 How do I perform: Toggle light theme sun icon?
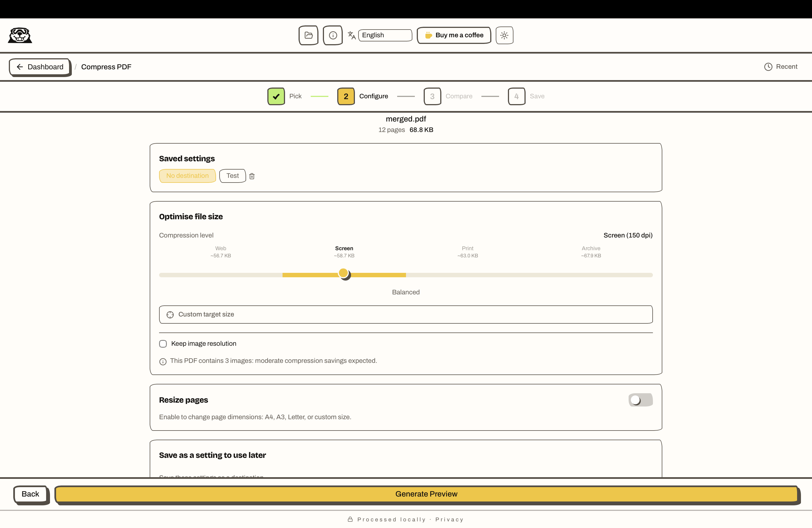tap(504, 35)
